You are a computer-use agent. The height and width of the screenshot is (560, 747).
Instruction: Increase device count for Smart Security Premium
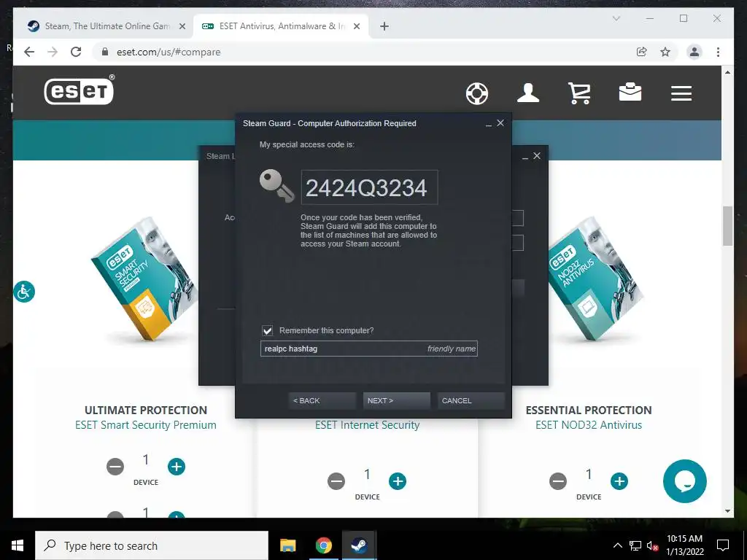[x=177, y=467]
